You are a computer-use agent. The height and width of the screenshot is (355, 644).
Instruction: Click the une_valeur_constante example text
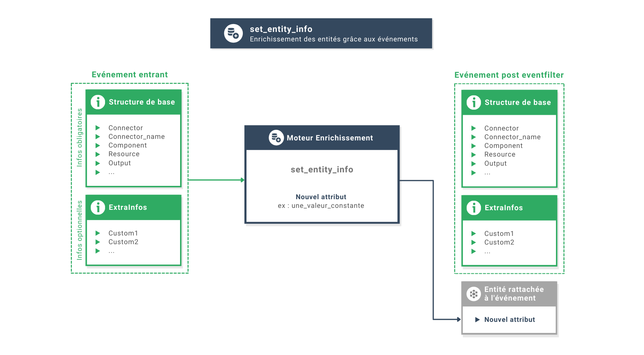click(327, 206)
